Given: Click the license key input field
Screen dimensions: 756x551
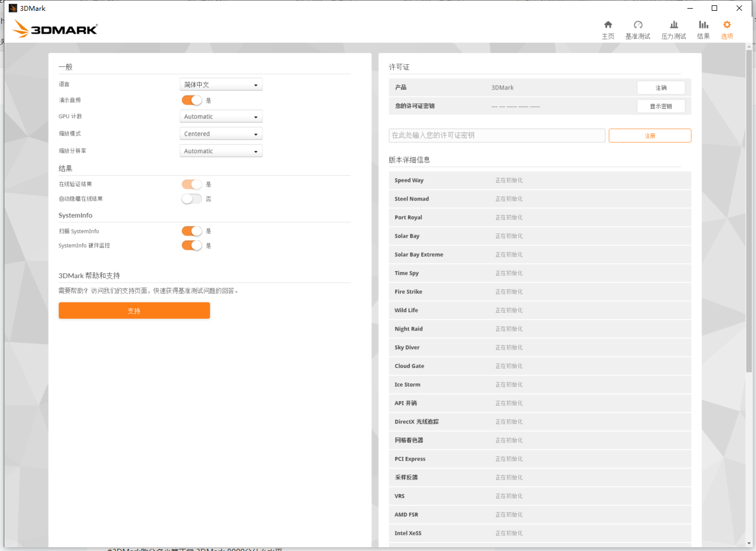Looking at the screenshot, I should 497,136.
